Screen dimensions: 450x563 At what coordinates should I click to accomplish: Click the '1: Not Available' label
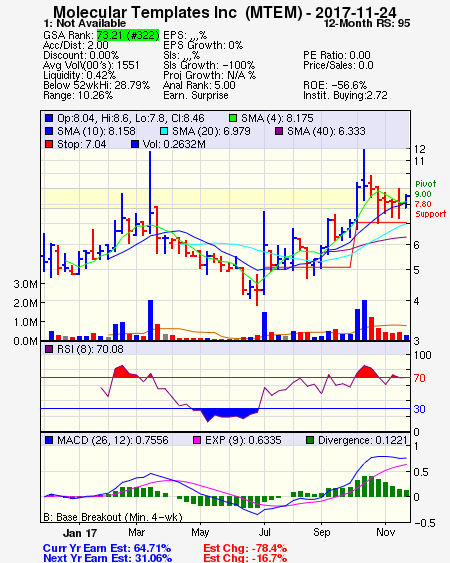pos(84,23)
